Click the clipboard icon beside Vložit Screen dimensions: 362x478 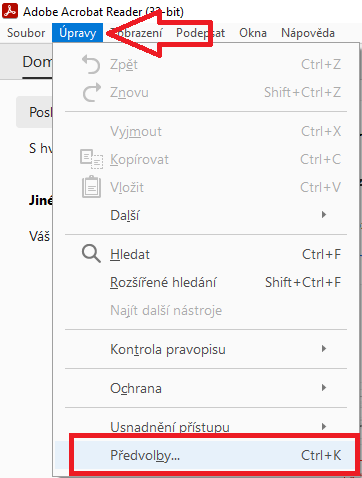(x=91, y=187)
